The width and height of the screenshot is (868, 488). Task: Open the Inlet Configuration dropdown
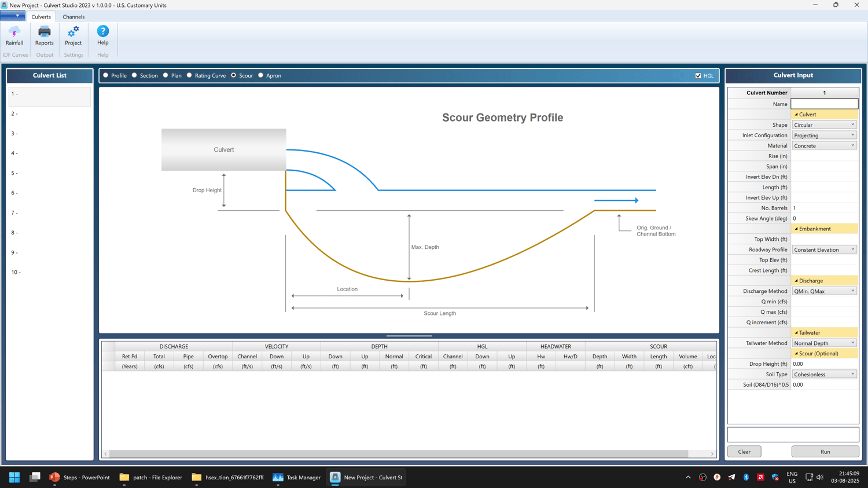824,135
